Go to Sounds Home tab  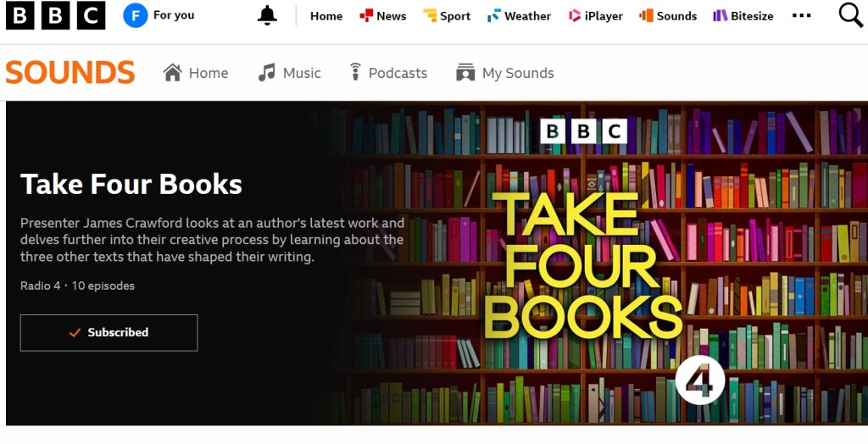[x=196, y=73]
